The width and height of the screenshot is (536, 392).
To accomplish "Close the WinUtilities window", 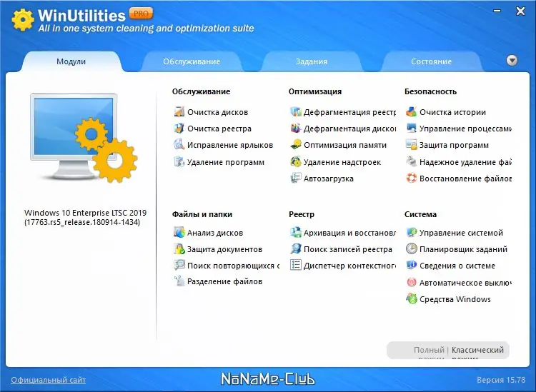I will [x=520, y=11].
